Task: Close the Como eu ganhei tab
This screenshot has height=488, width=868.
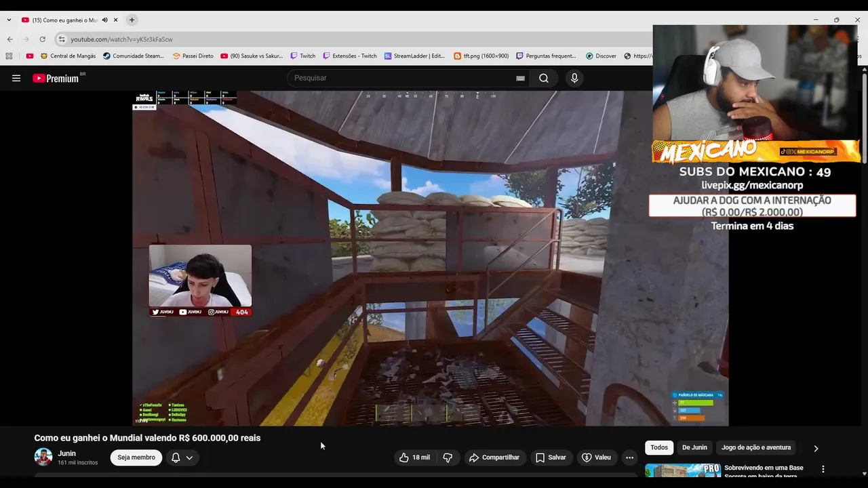Action: click(x=116, y=20)
